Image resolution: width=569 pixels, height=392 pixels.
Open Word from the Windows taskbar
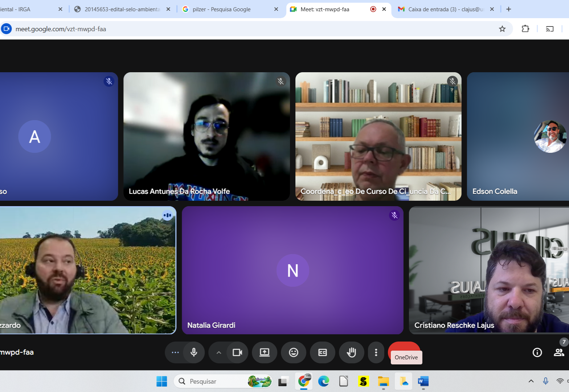423,381
